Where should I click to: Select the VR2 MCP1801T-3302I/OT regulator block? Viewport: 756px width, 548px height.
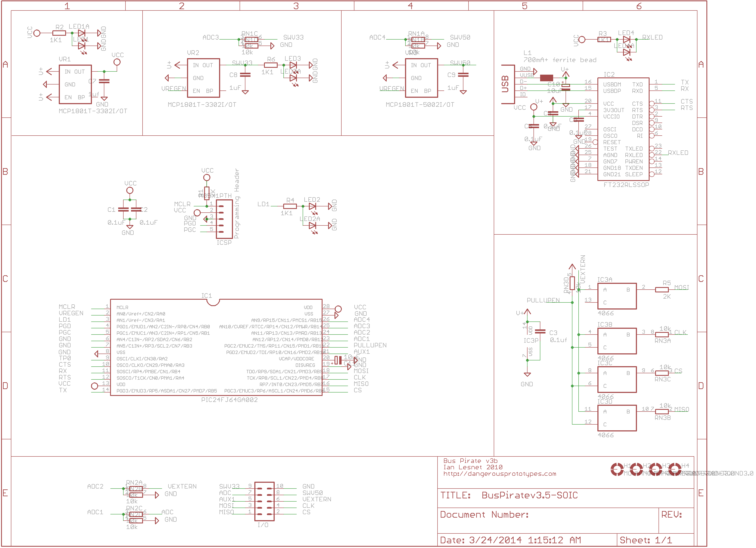[x=203, y=78]
